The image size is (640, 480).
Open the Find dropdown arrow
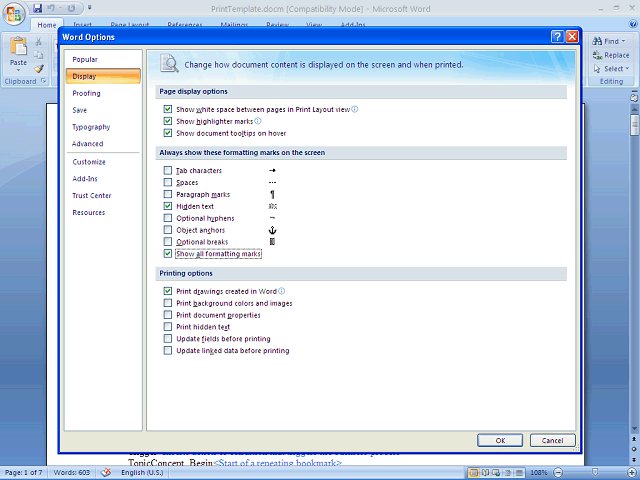(x=623, y=41)
